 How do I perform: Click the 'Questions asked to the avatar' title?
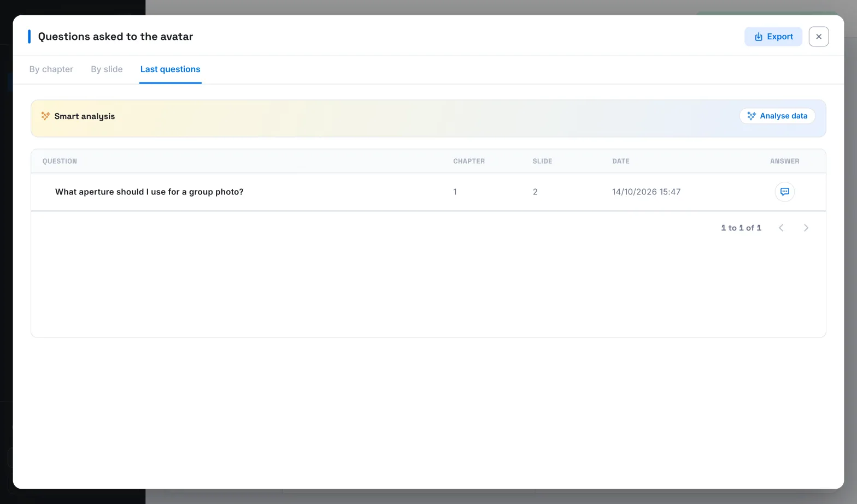[x=115, y=37]
